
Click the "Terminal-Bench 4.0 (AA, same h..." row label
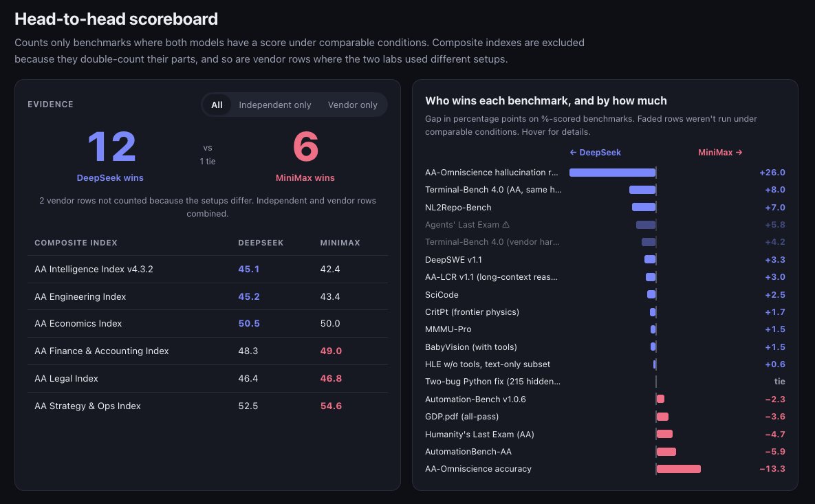click(493, 190)
